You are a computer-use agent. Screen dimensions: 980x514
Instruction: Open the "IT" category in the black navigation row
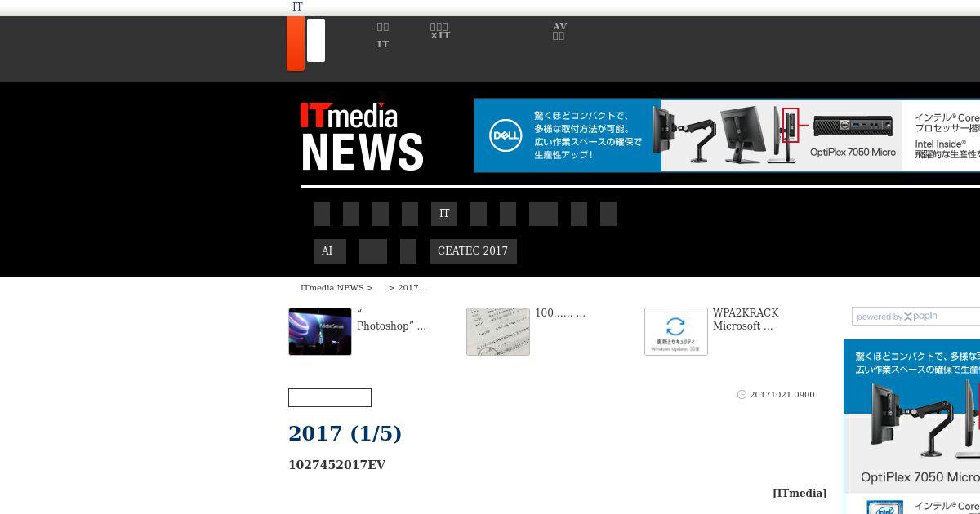pos(444,214)
